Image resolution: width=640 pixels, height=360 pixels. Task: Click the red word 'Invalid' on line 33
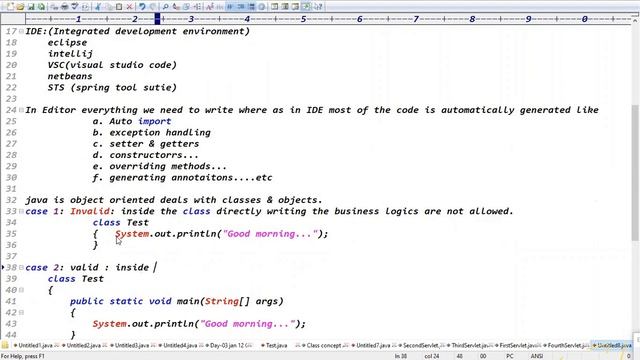click(x=90, y=211)
